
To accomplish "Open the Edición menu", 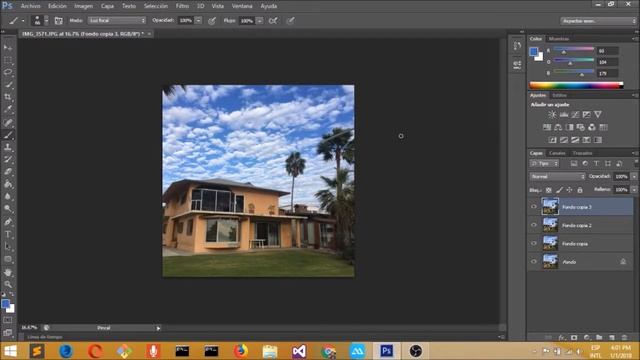I will (x=57, y=6).
